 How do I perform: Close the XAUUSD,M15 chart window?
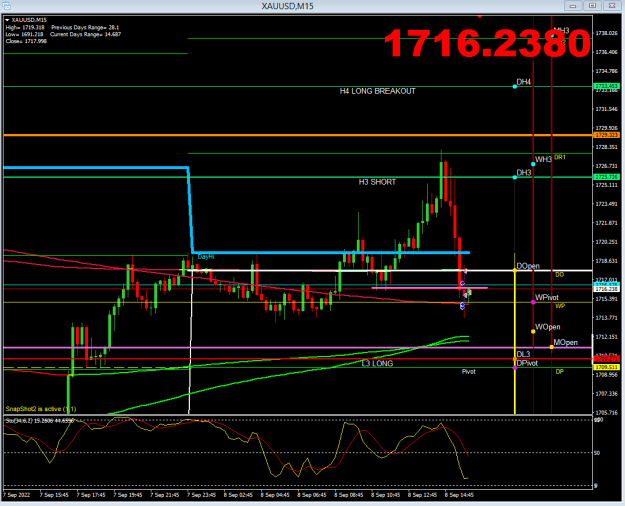[x=611, y=6]
